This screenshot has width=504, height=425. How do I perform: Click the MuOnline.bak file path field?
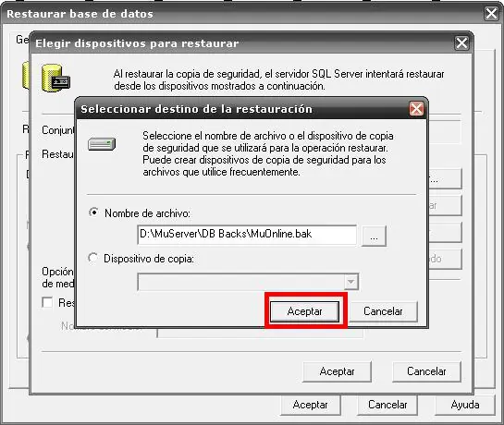pos(247,235)
